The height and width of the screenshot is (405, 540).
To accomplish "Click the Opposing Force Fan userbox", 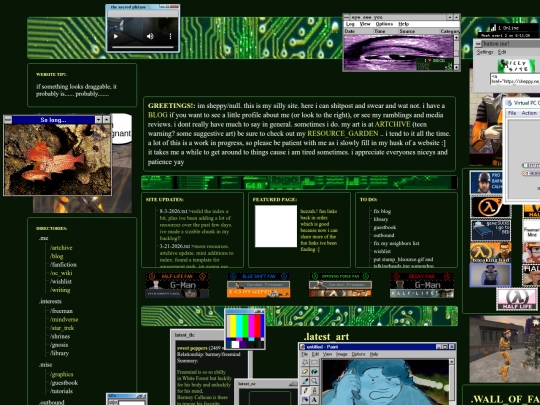I will (x=340, y=285).
